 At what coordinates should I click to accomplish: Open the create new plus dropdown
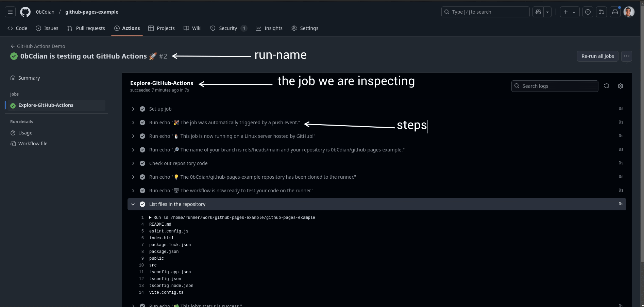(570, 12)
